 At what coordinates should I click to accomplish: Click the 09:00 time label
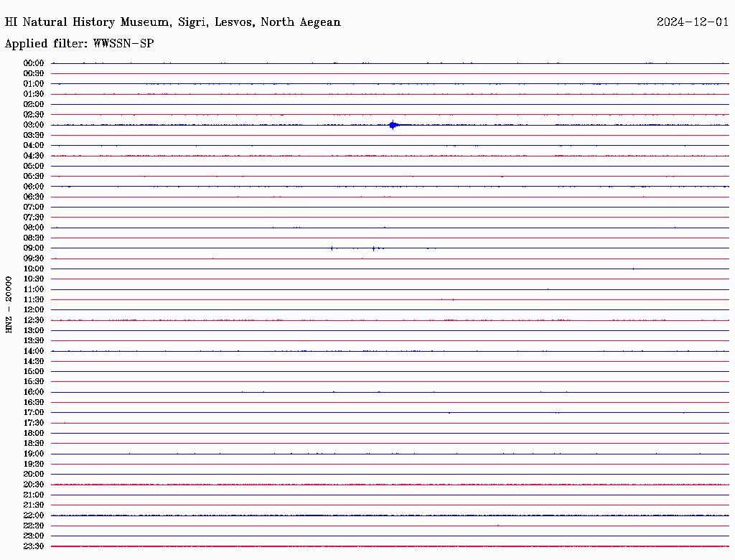tap(34, 248)
